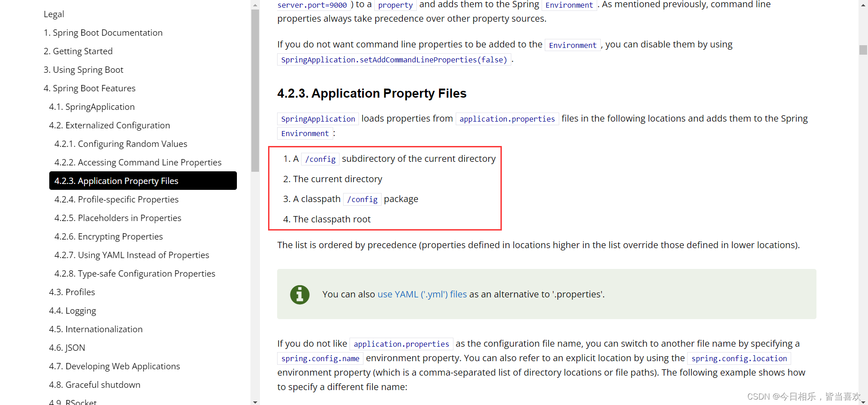
Task: Click the green info icon in the note
Action: [x=300, y=295]
